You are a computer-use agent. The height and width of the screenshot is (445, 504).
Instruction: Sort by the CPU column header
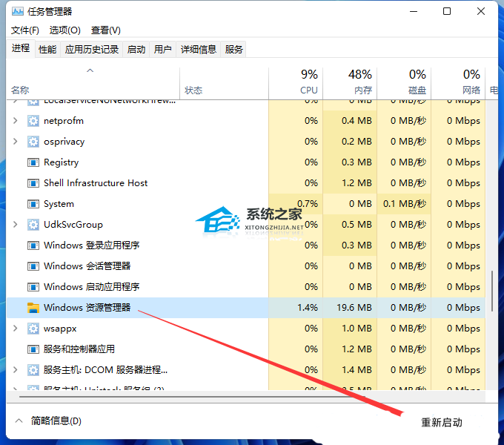point(296,83)
